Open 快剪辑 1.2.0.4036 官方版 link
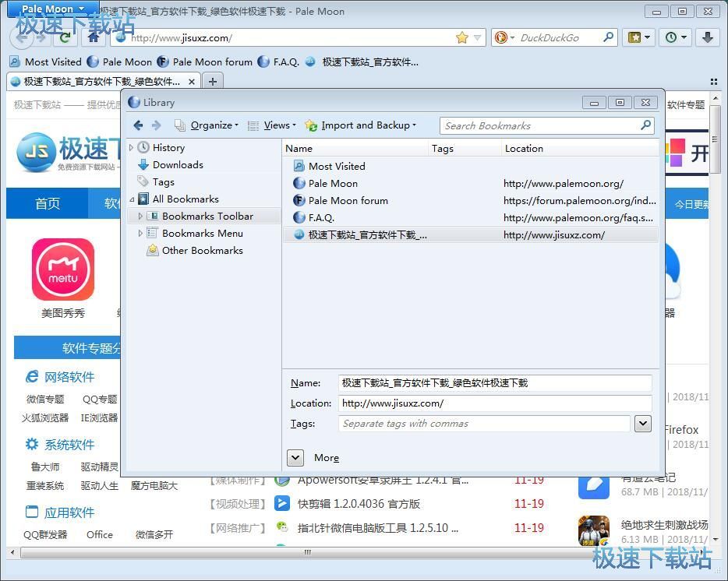The width and height of the screenshot is (728, 581). (359, 503)
